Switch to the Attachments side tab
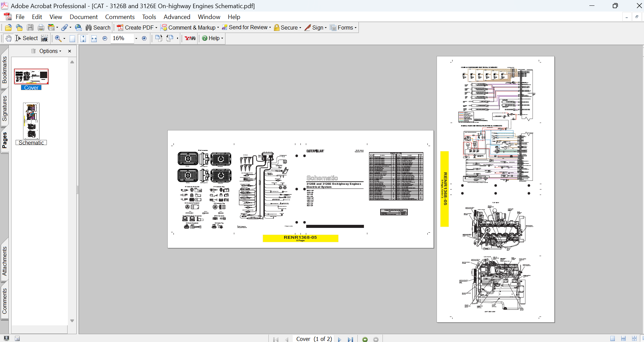This screenshot has width=644, height=342. tap(4, 261)
